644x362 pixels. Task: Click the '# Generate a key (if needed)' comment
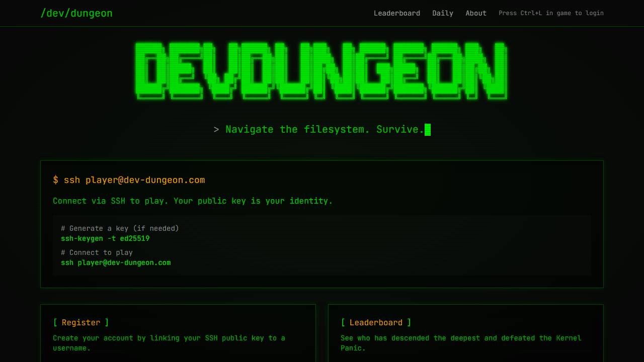(x=120, y=228)
